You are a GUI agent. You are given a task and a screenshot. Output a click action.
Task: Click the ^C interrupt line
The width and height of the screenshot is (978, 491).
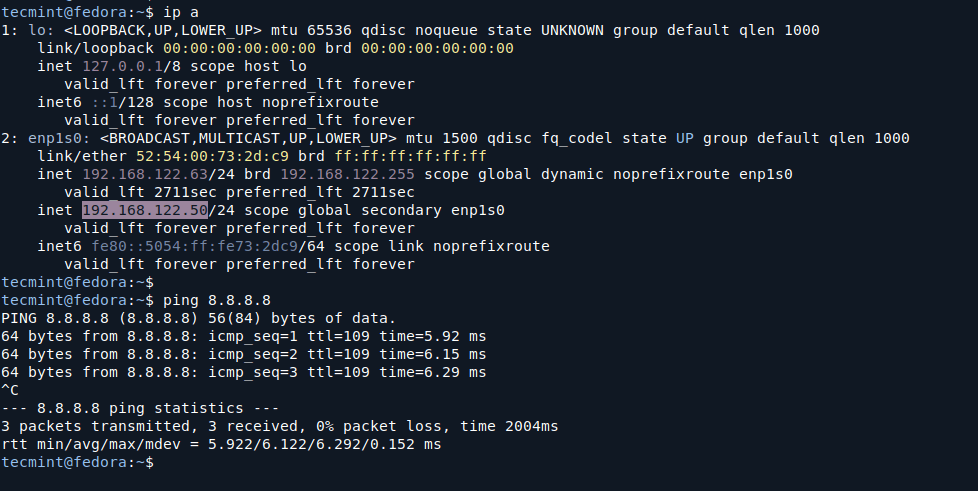click(x=11, y=390)
